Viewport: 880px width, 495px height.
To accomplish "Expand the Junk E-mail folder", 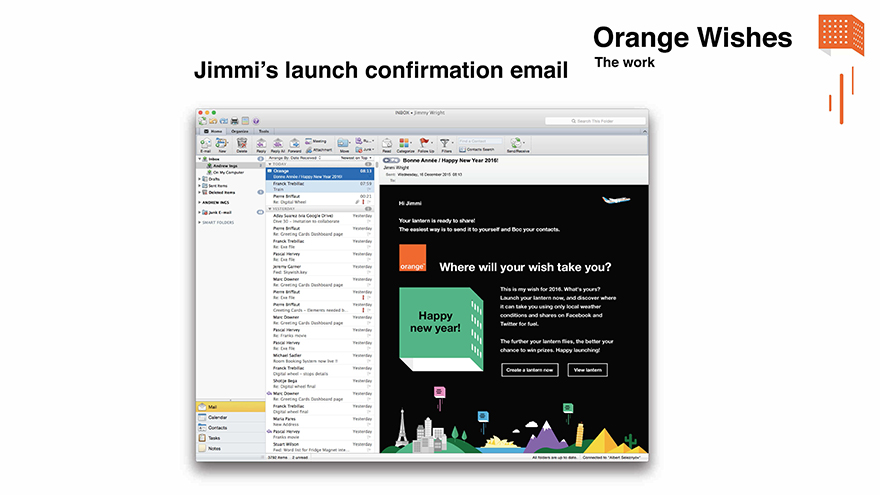I will coord(199,213).
